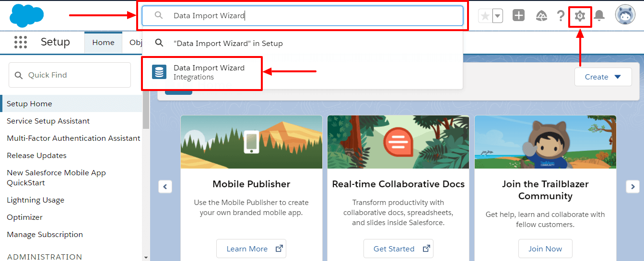Open Release Updates in sidebar

coord(37,156)
